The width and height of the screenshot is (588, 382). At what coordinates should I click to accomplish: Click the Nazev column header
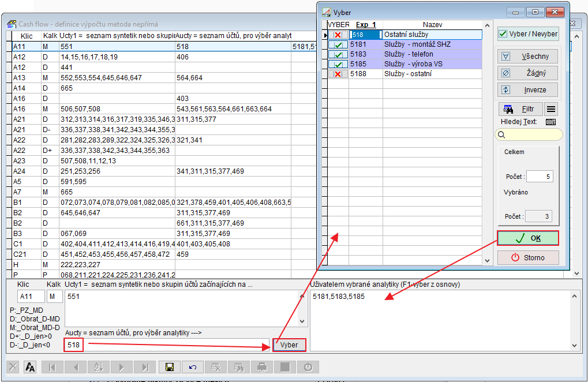pyautogui.click(x=433, y=25)
